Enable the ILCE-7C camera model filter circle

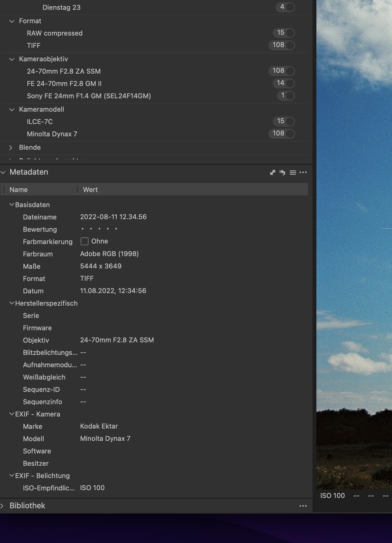click(290, 121)
